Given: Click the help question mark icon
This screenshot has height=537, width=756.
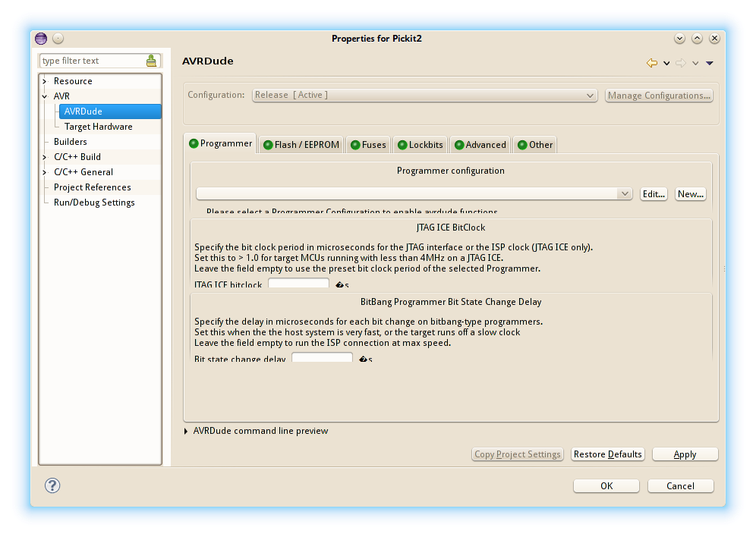Looking at the screenshot, I should click(x=52, y=485).
